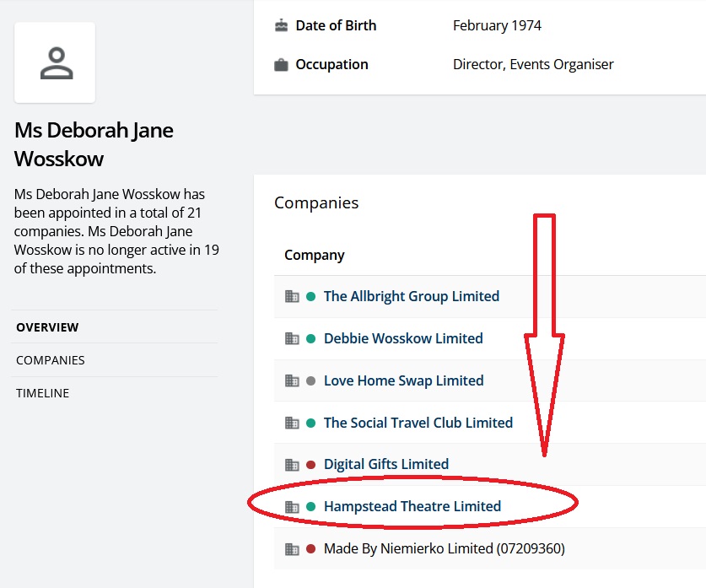
Task: Go to the Timeline sidebar tab
Action: (x=43, y=393)
